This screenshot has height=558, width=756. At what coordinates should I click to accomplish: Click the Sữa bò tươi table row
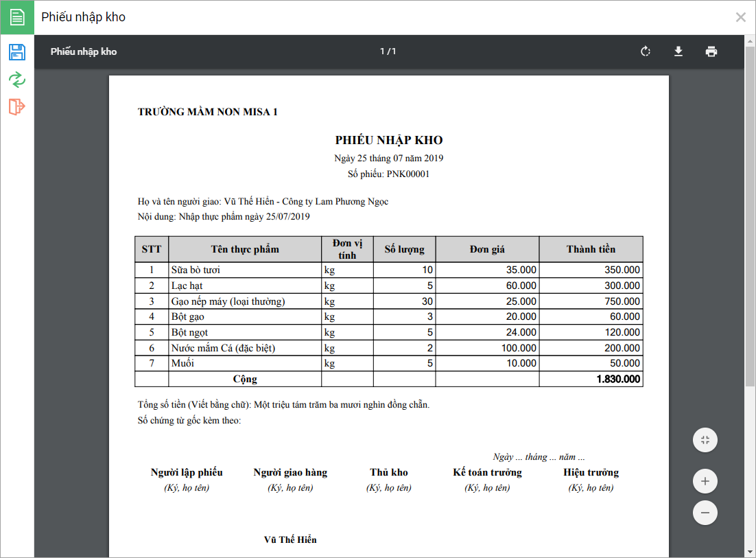coord(388,270)
